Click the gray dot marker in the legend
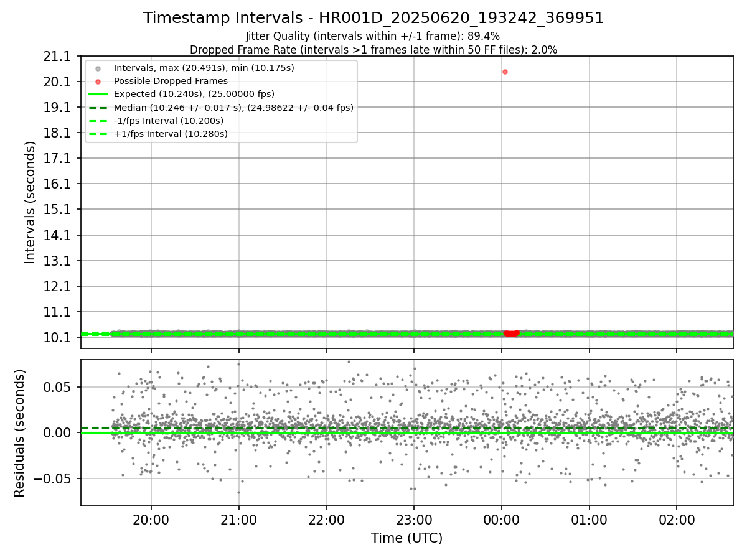747x560 pixels. click(x=98, y=68)
